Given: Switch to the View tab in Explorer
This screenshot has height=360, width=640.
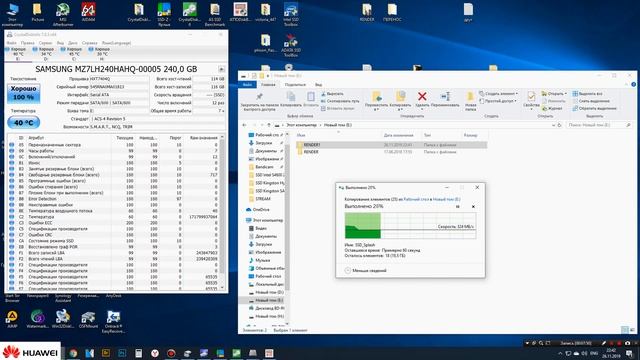Looking at the screenshot, I should point(318,84).
